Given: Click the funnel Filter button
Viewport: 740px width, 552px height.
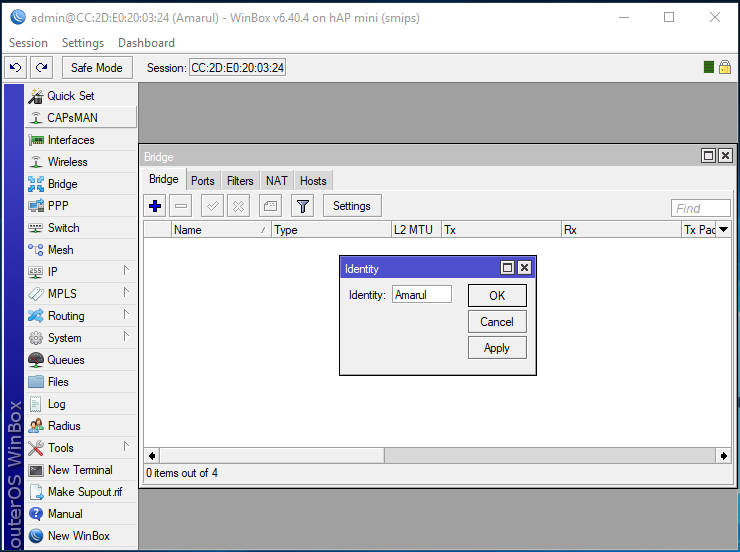Looking at the screenshot, I should tap(303, 206).
